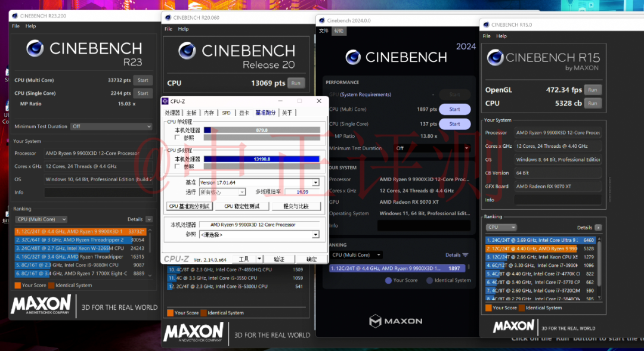
Task: Open the CPU (Multi Core) ranking dropdown in R23
Action: pos(41,219)
